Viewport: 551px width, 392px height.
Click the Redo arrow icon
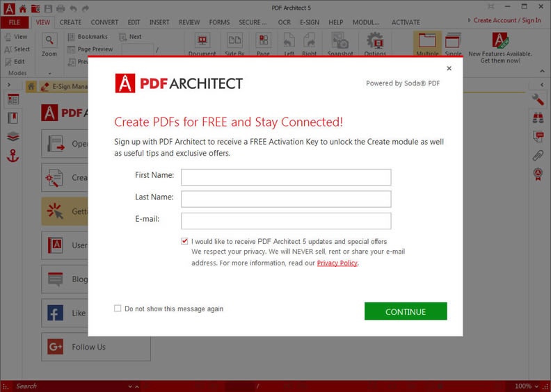pyautogui.click(x=85, y=8)
